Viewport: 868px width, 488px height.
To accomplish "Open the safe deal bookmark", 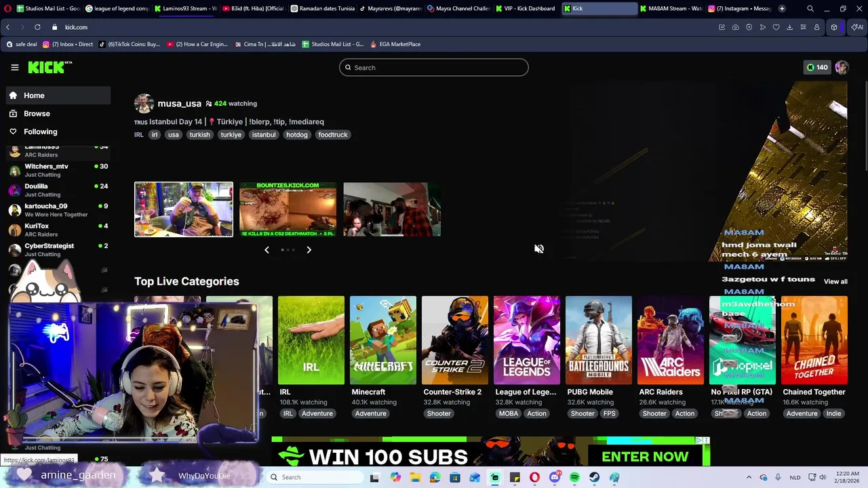I will 22,44.
